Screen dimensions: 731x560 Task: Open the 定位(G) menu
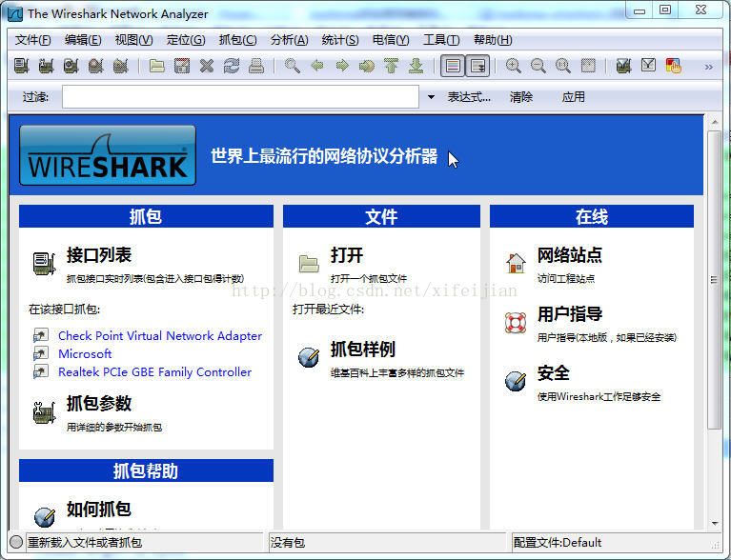pos(186,40)
